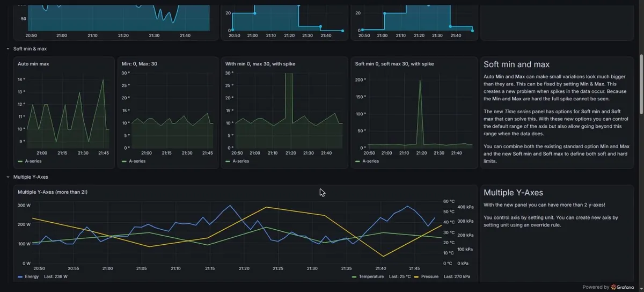
Task: Click the 14 ° label in Auto min max panel
Action: 21,79
